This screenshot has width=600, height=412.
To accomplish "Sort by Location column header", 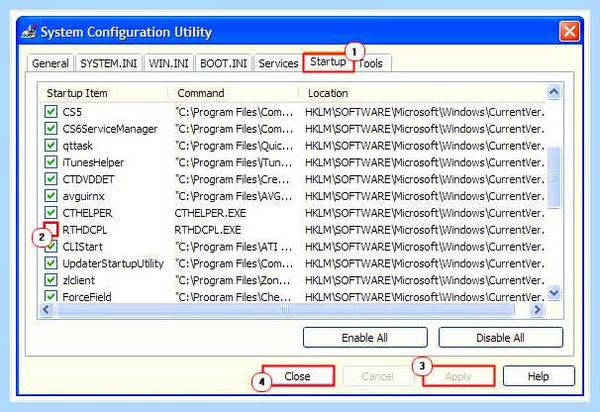I will pyautogui.click(x=422, y=93).
